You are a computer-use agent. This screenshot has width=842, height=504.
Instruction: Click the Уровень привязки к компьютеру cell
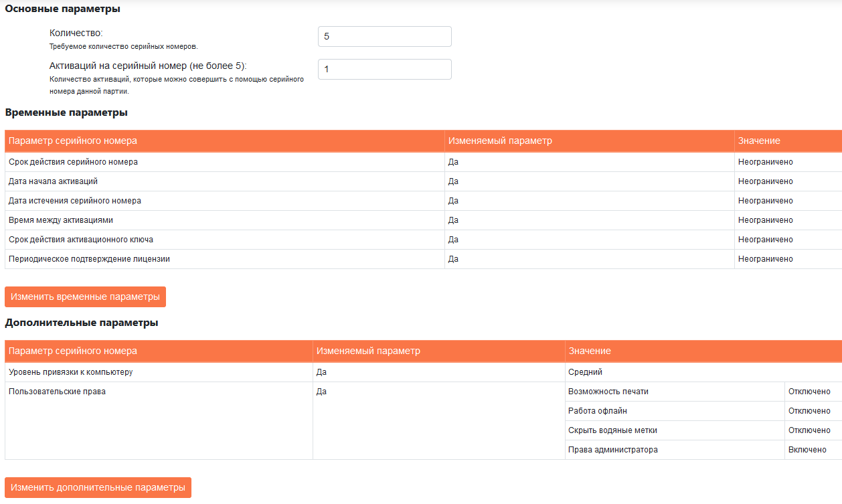pos(159,372)
